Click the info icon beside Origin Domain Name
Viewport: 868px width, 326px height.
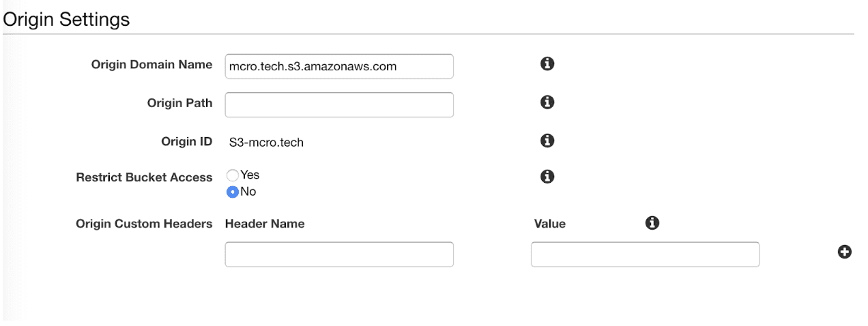pyautogui.click(x=547, y=64)
